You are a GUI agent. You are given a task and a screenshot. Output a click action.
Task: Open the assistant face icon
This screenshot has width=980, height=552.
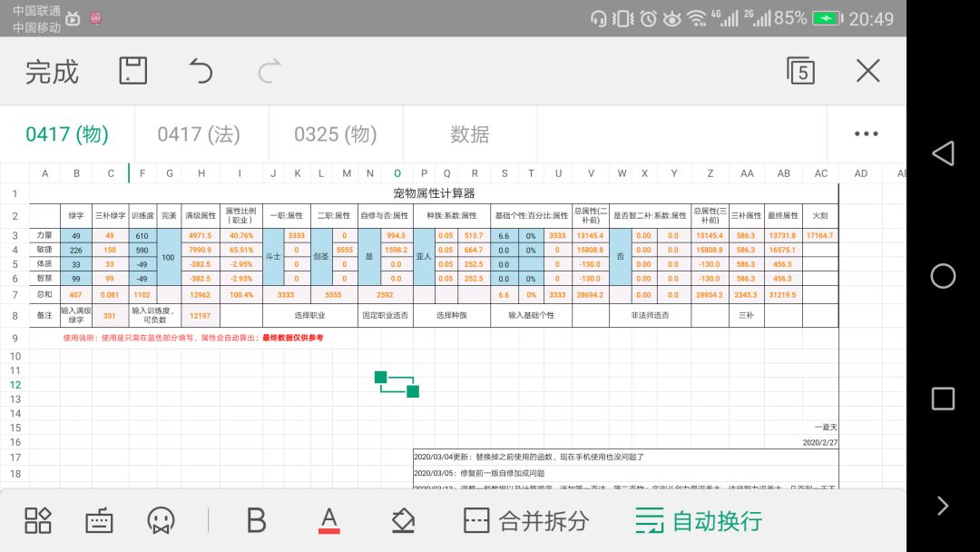161,520
